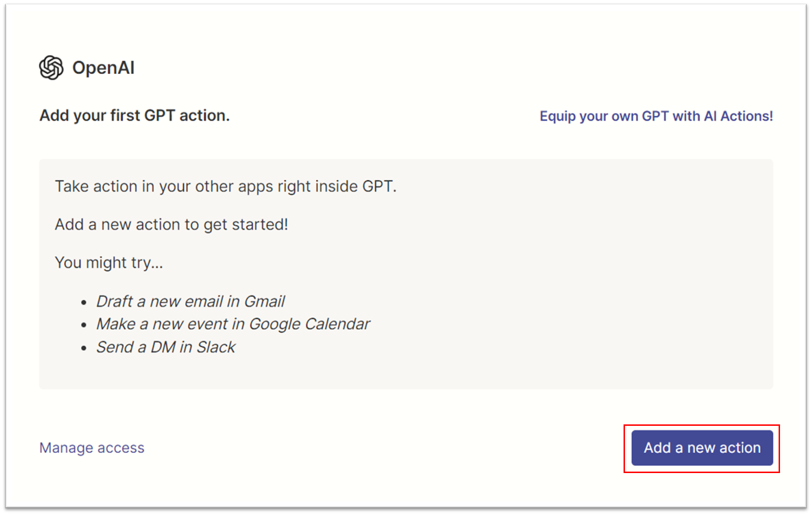Click the Send a DM in Slack suggestion
The image size is (812, 515).
click(166, 347)
